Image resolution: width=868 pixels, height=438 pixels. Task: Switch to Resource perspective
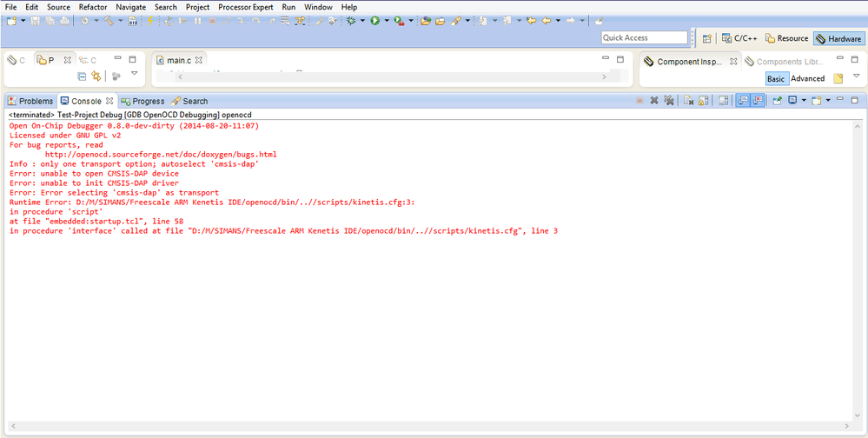pos(786,38)
